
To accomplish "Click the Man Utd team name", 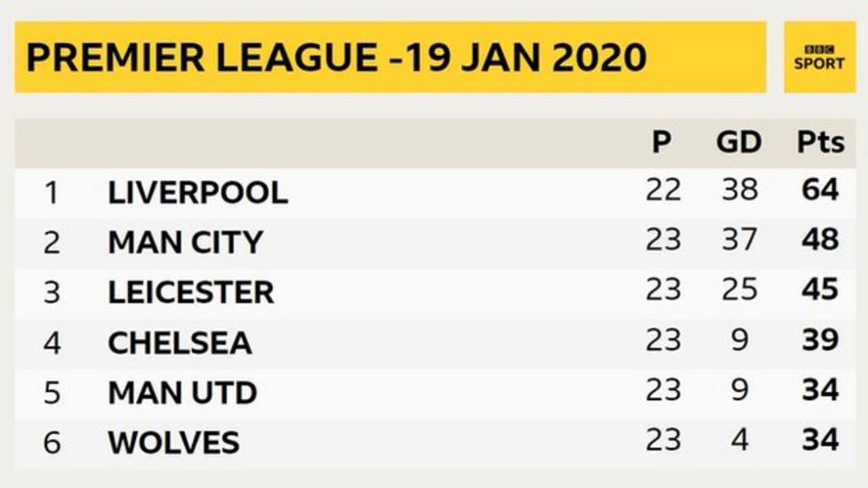I will pyautogui.click(x=182, y=392).
